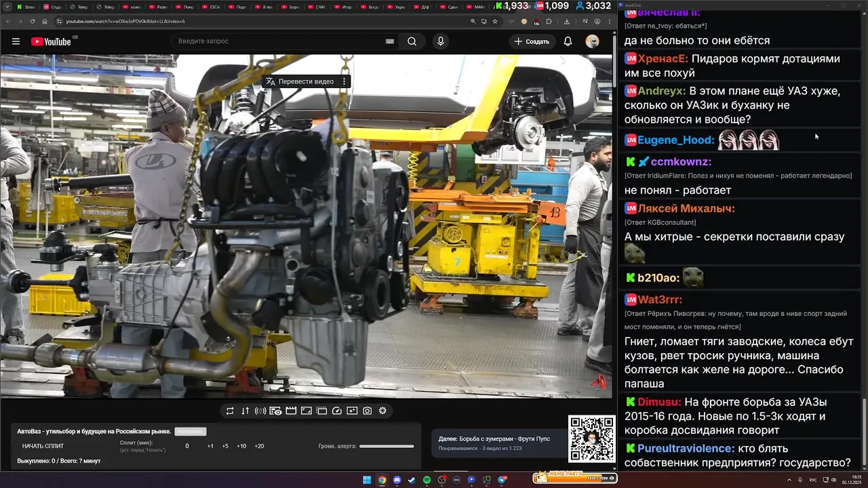Open browser downloads icon
The width and height of the screenshot is (868, 488).
point(567,21)
